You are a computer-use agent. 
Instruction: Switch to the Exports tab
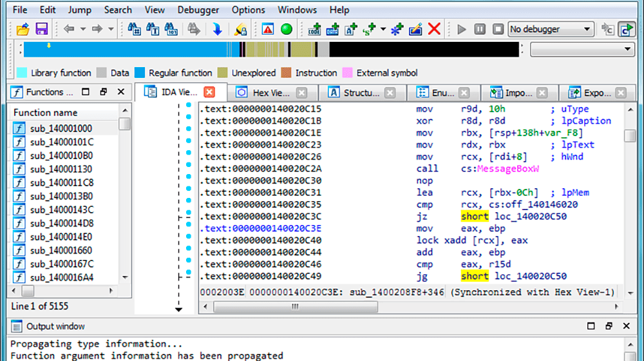[x=597, y=93]
